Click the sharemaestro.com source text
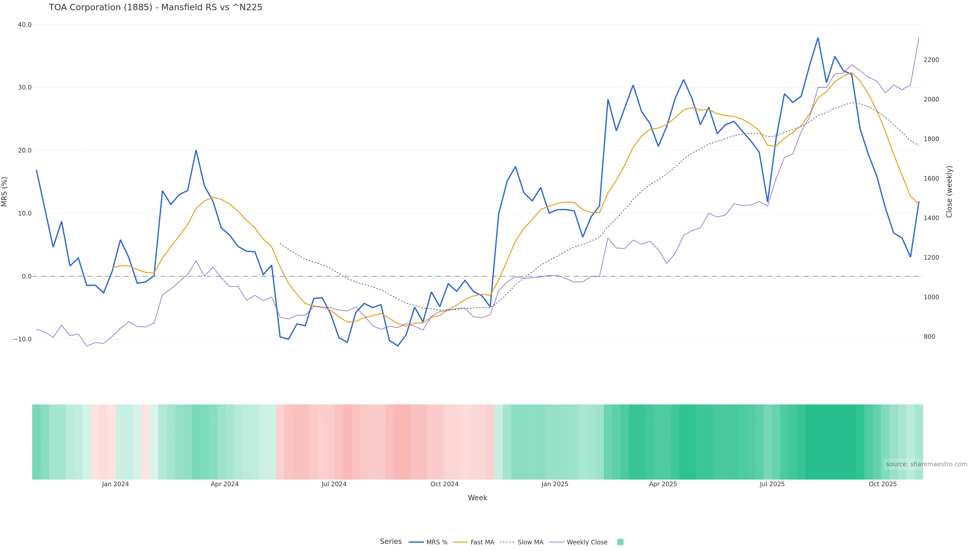The image size is (980, 551). [x=926, y=464]
